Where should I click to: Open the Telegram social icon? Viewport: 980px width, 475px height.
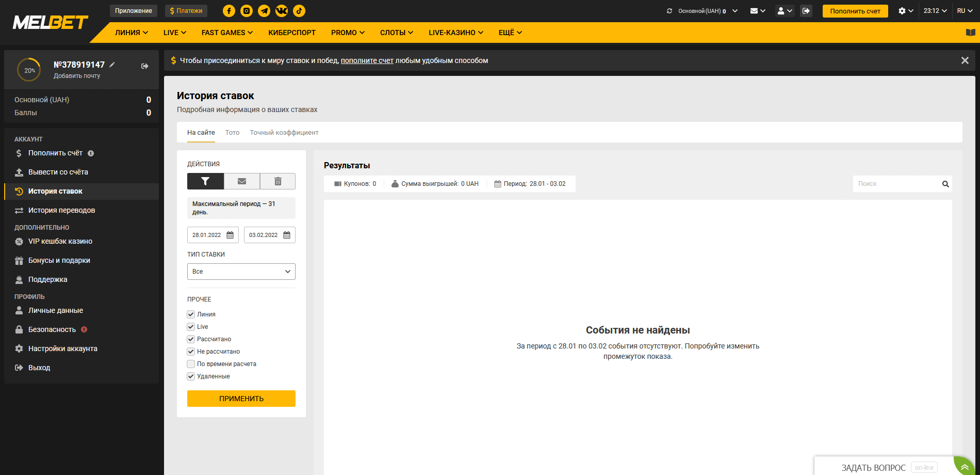264,11
